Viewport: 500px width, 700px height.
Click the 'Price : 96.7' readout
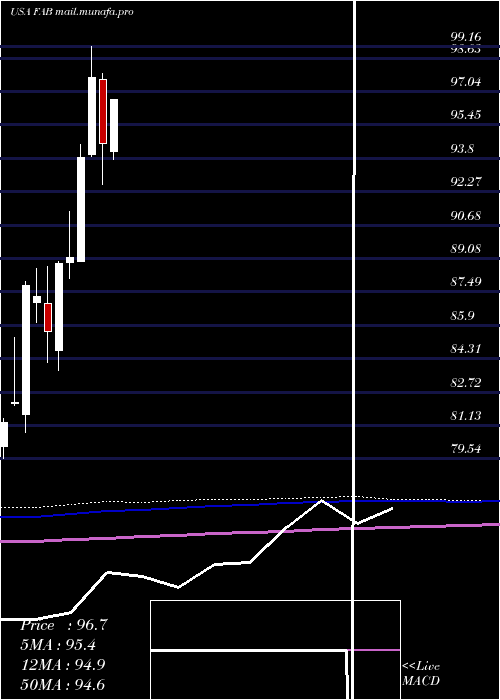point(64,625)
